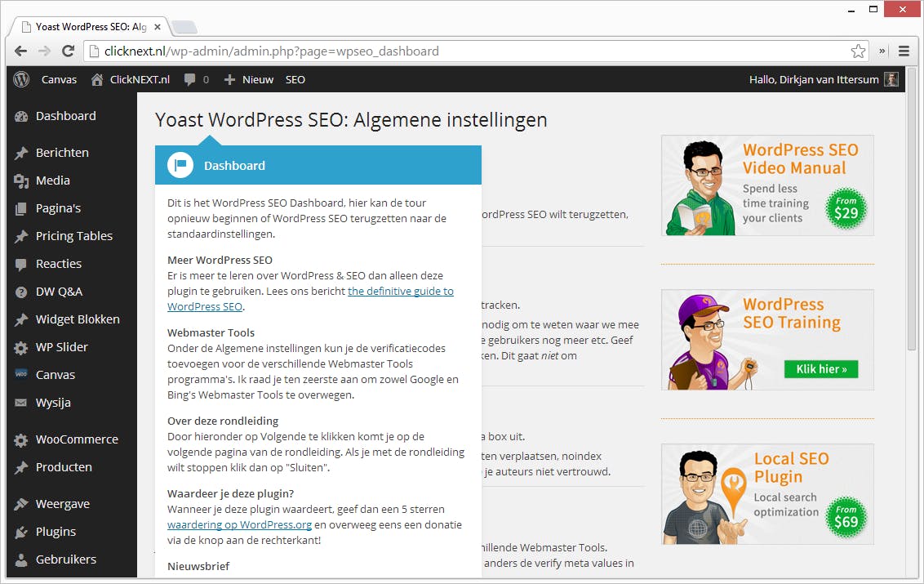Click the Canvas Woo icon in sidebar
The height and width of the screenshot is (584, 924).
tap(21, 374)
